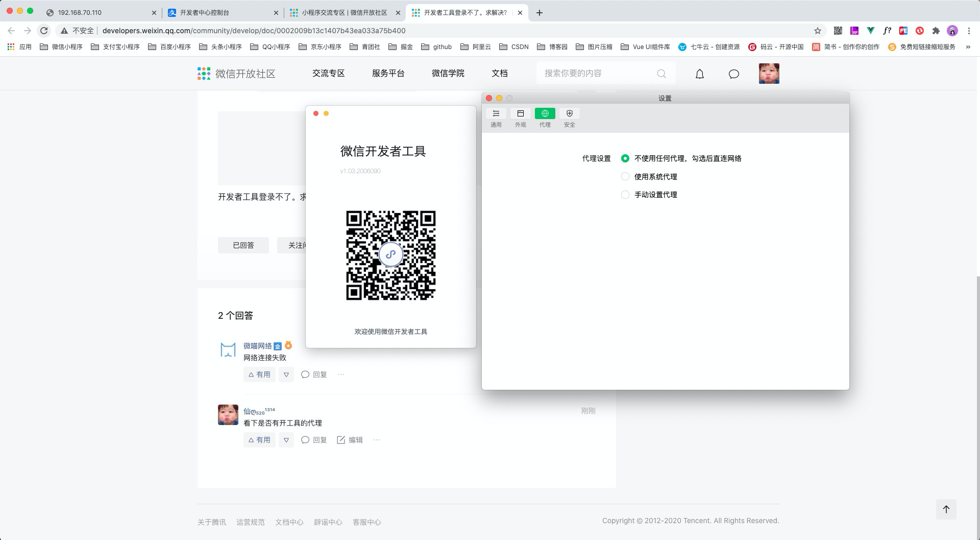This screenshot has height=540, width=980.
Task: Click the back-to-top arrow button
Action: (946, 509)
